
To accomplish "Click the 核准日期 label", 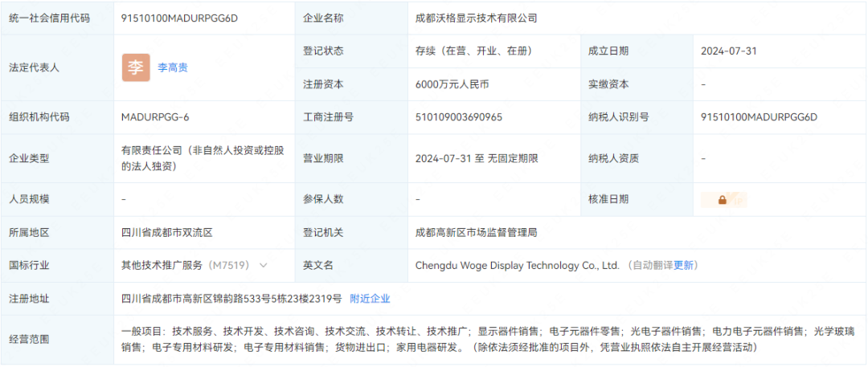I will tap(608, 199).
